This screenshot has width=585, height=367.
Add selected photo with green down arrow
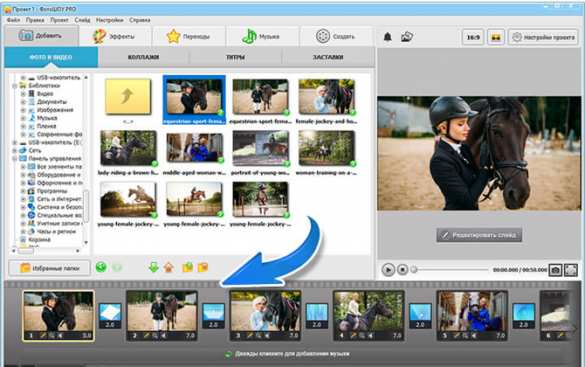tap(154, 267)
